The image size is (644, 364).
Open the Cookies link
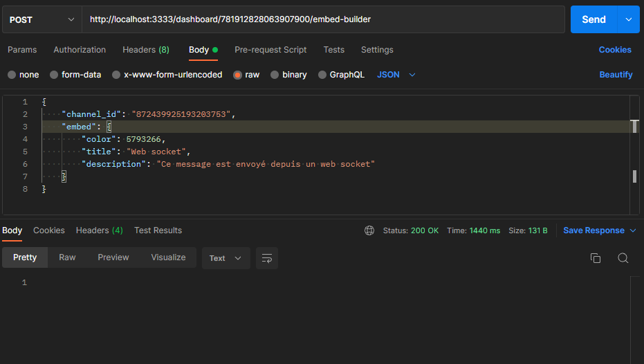point(615,50)
